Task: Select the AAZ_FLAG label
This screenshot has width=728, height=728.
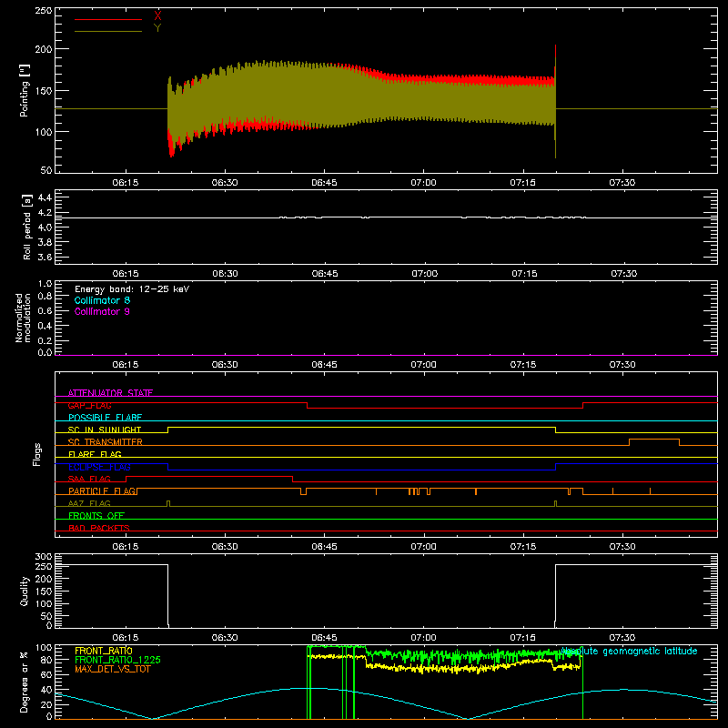Action: click(89, 504)
